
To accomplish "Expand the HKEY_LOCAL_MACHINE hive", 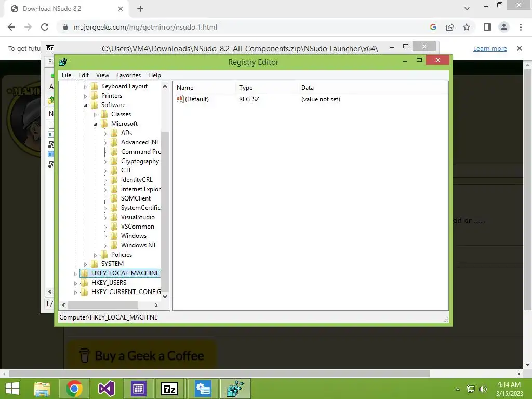I will (75, 273).
